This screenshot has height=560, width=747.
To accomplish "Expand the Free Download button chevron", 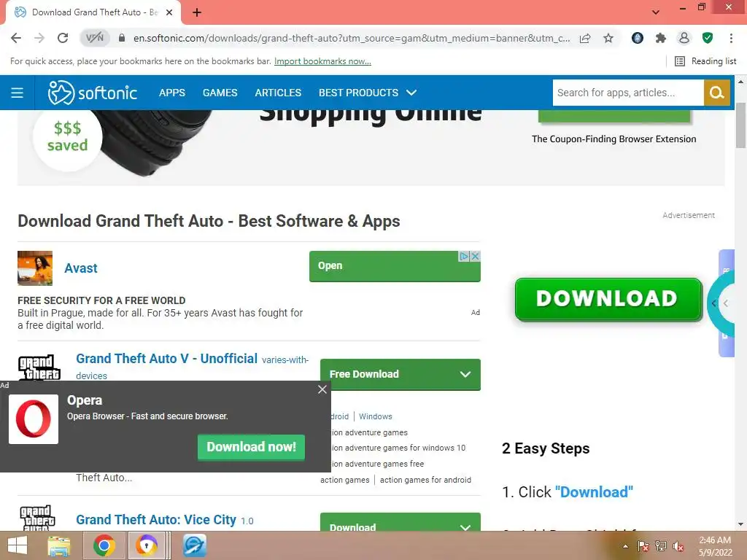I will pyautogui.click(x=465, y=374).
